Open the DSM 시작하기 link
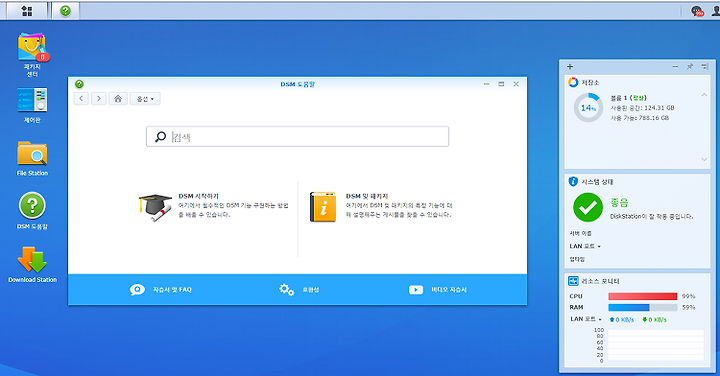This screenshot has width=720, height=376. (198, 196)
